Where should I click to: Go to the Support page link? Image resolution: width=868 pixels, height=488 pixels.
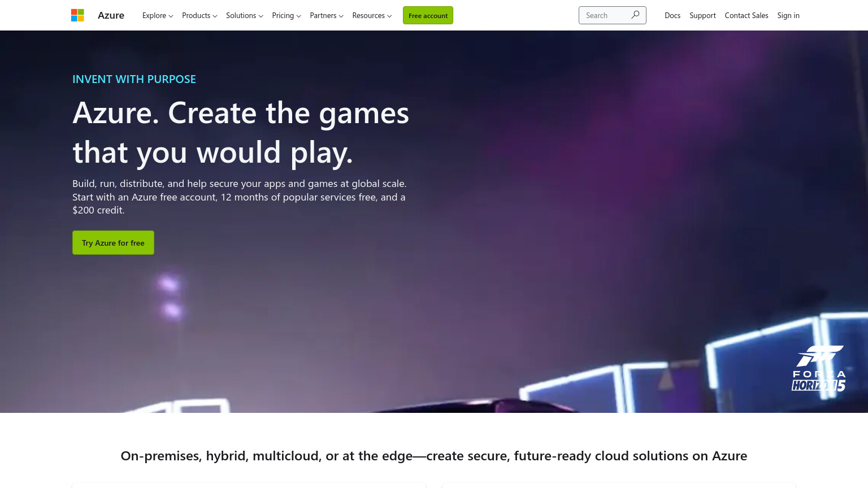(702, 16)
